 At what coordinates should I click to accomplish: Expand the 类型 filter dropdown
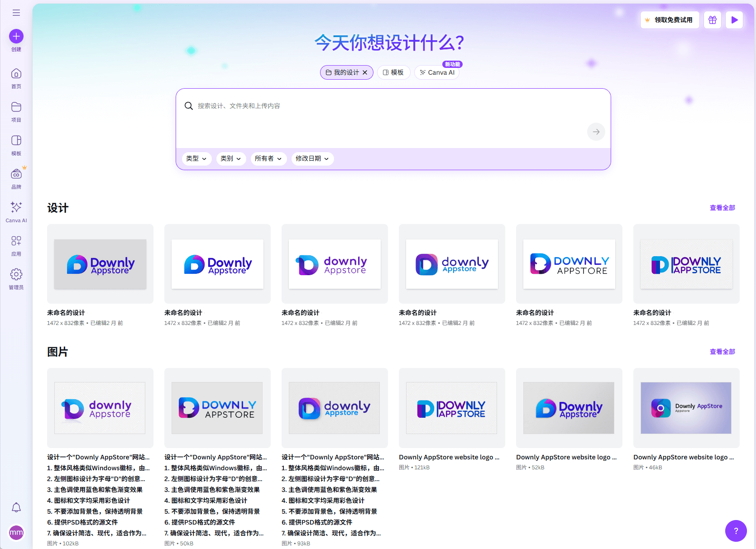[x=196, y=158]
